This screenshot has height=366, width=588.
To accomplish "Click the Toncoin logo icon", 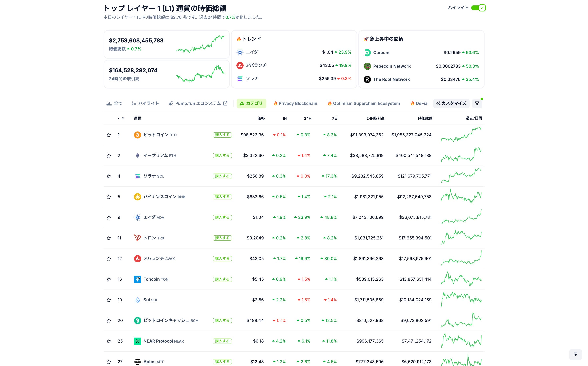I will pyautogui.click(x=137, y=279).
